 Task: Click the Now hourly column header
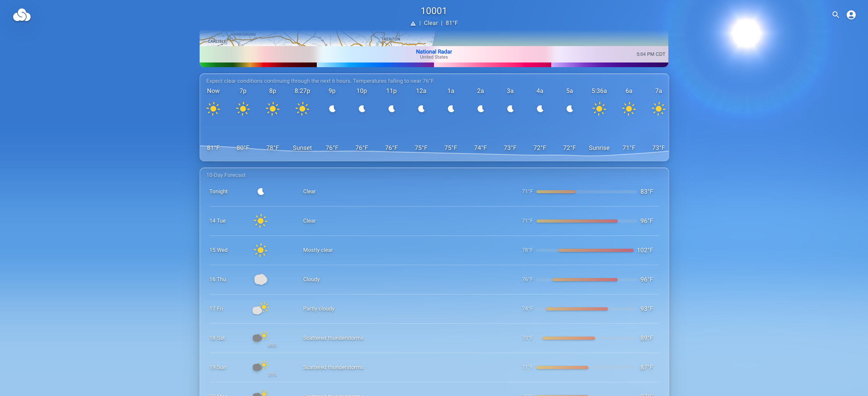point(213,91)
